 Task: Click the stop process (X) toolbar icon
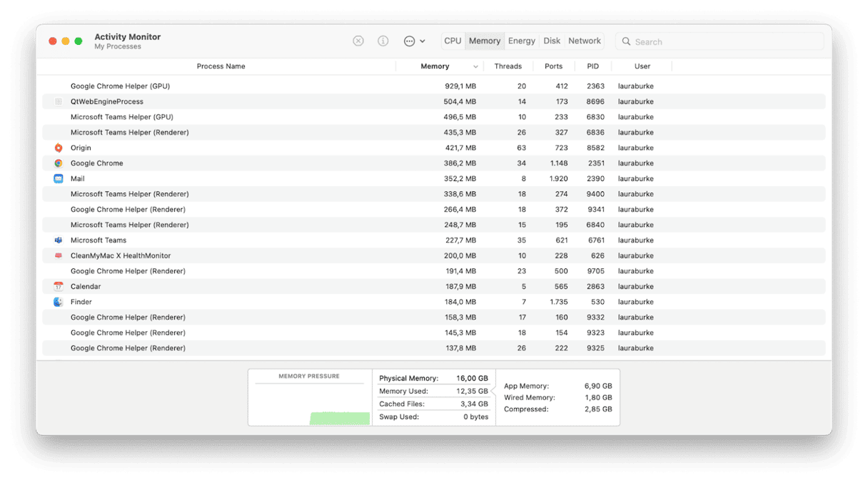pos(358,41)
